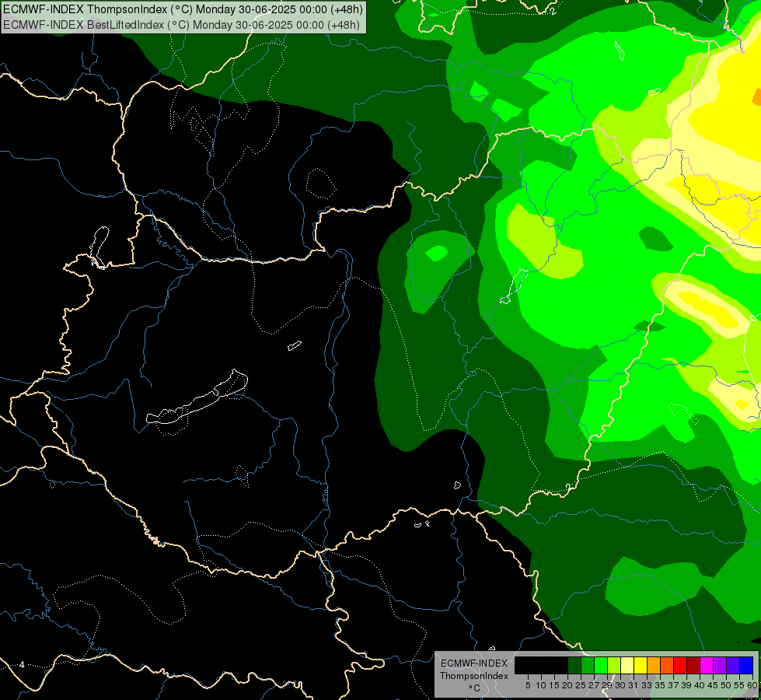Click the ECMWF-INDEX label in the legend

tap(474, 663)
